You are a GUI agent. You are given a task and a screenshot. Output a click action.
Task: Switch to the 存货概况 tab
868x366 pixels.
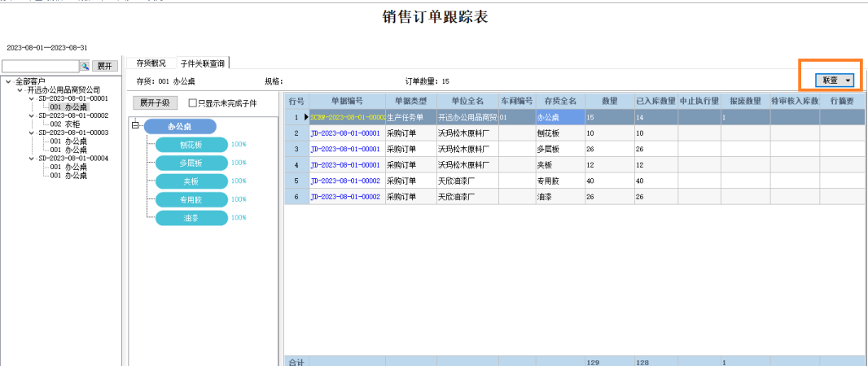point(151,63)
